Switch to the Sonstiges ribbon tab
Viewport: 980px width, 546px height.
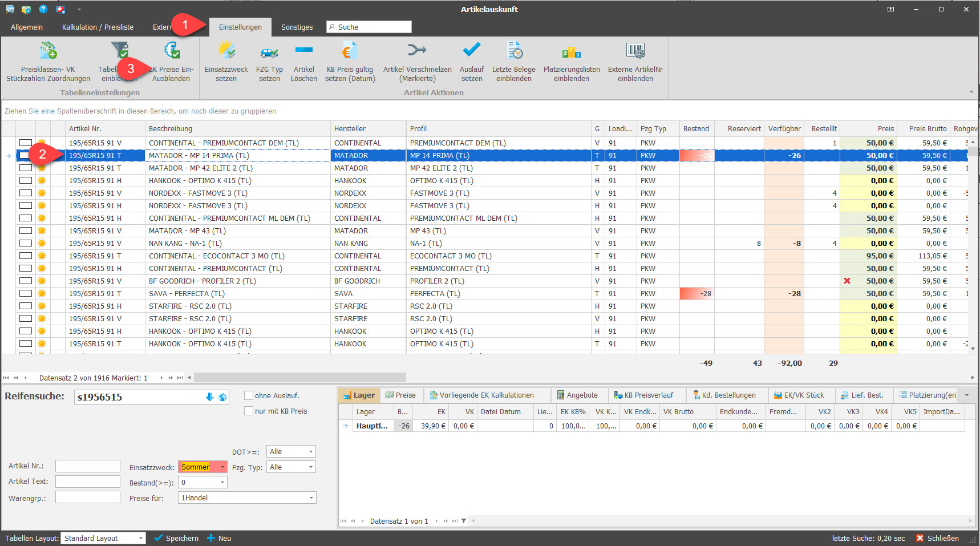[297, 27]
